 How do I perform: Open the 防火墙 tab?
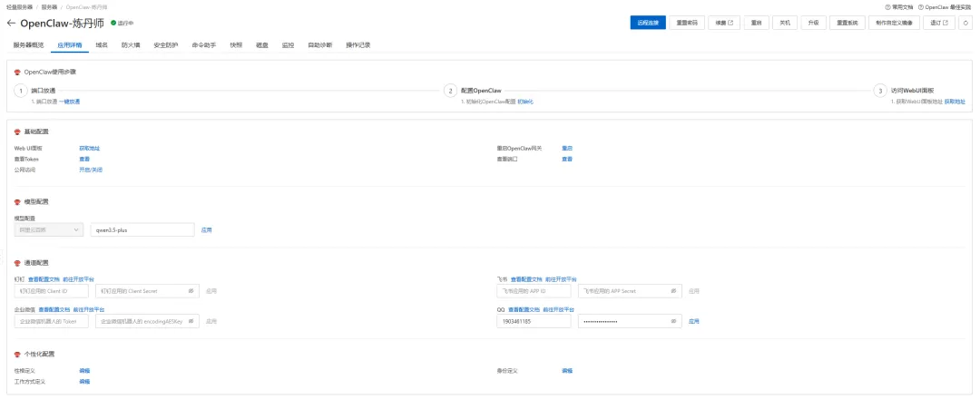(x=131, y=45)
